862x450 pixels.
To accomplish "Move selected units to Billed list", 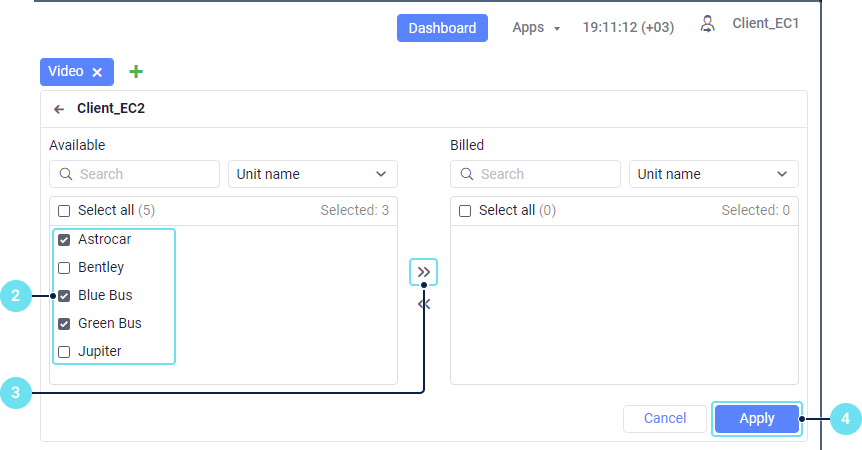I will 424,272.
